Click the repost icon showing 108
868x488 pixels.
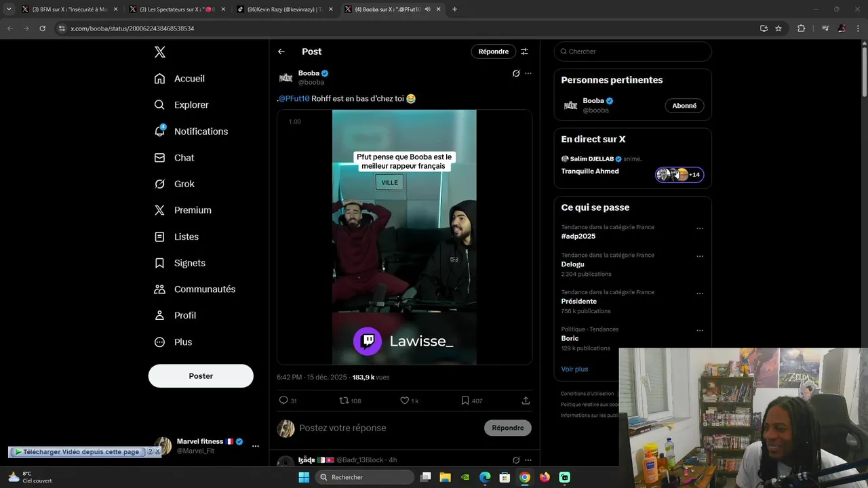pyautogui.click(x=344, y=401)
